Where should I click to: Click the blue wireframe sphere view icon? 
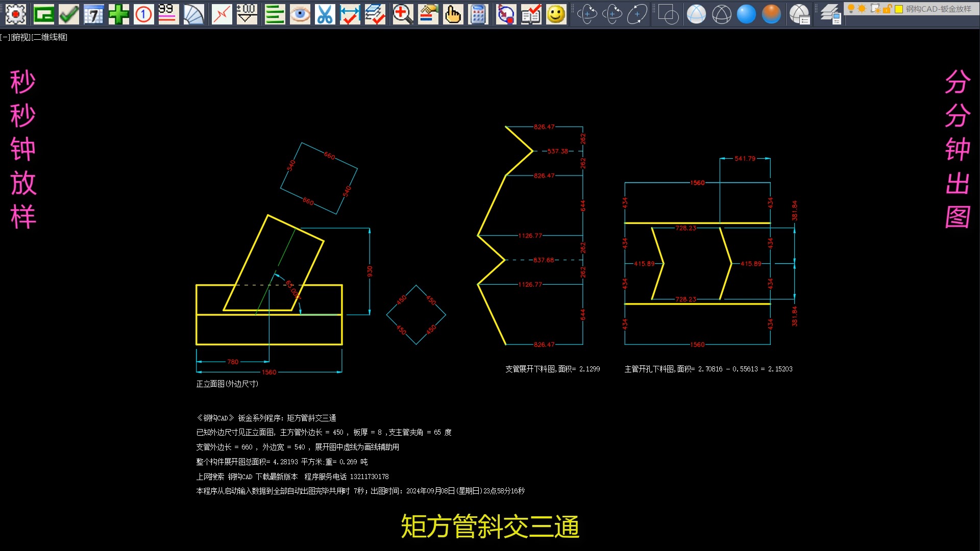tap(696, 14)
